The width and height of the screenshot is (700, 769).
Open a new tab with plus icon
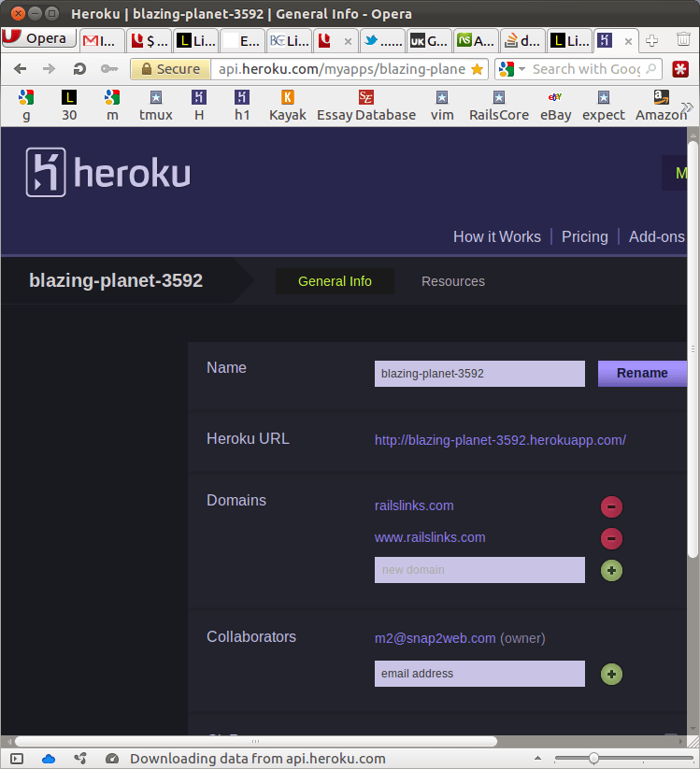(x=652, y=41)
